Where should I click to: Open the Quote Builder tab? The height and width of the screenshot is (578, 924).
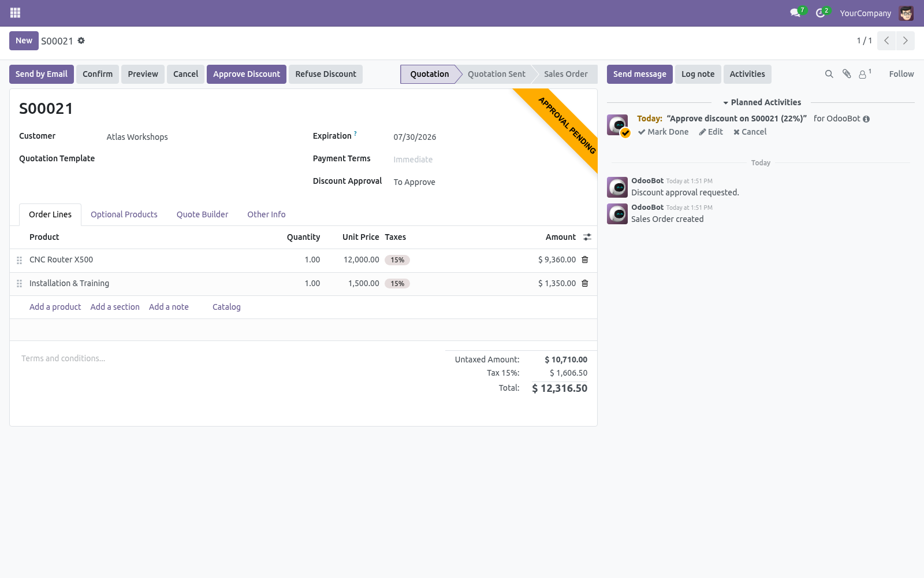pos(203,214)
